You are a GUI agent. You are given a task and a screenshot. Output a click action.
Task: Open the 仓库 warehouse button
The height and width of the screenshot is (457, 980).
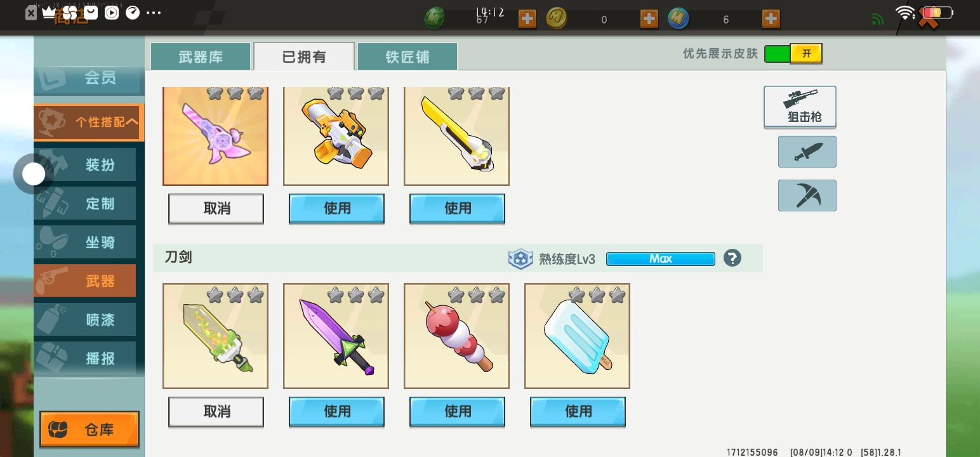[x=89, y=430]
